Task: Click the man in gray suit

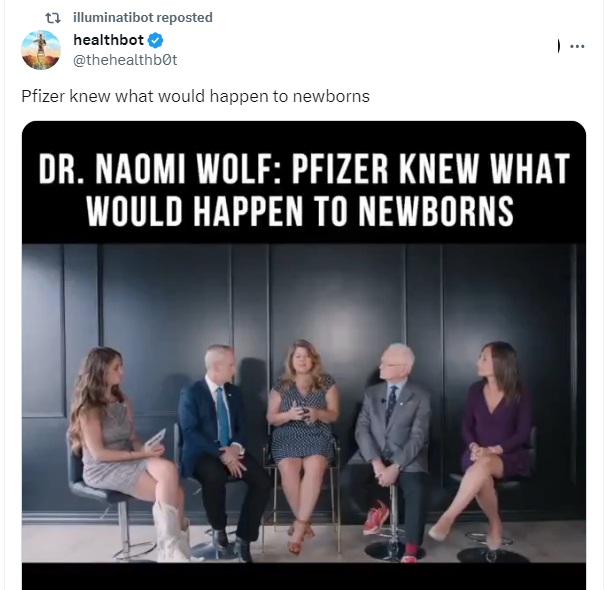Action: coord(390,448)
